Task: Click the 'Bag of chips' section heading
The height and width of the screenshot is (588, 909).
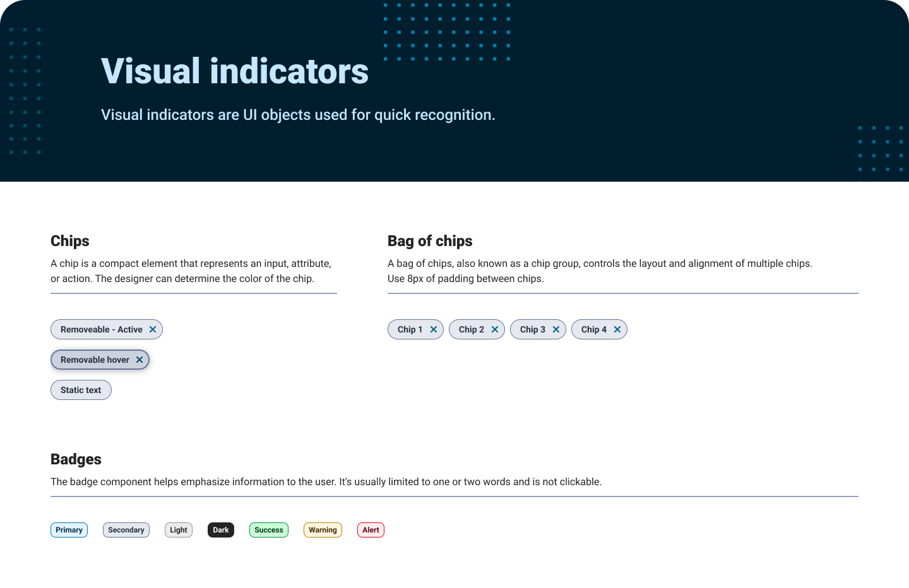Action: (x=430, y=241)
